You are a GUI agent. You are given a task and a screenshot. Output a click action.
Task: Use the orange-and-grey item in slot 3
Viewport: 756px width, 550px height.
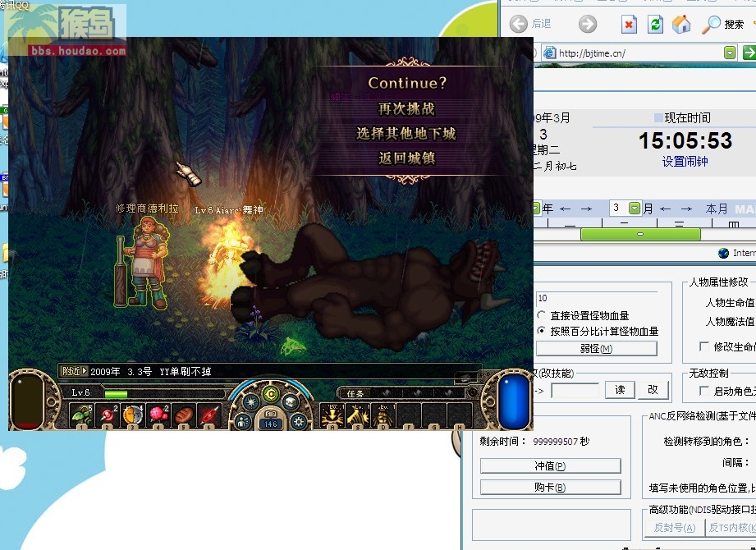pyautogui.click(x=133, y=415)
